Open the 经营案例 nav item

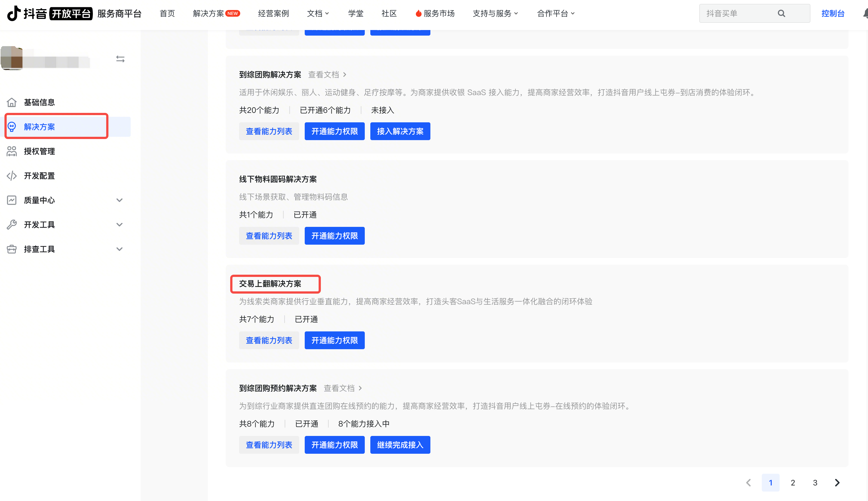[274, 13]
